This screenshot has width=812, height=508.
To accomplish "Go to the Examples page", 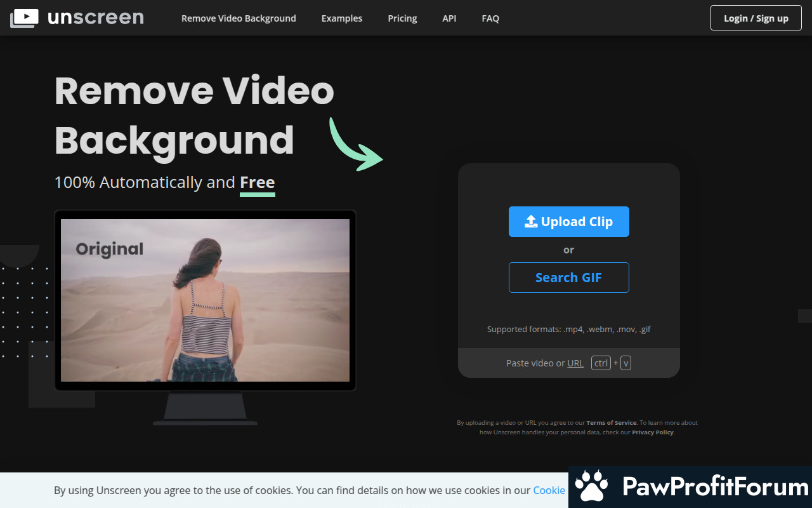I will (x=342, y=18).
